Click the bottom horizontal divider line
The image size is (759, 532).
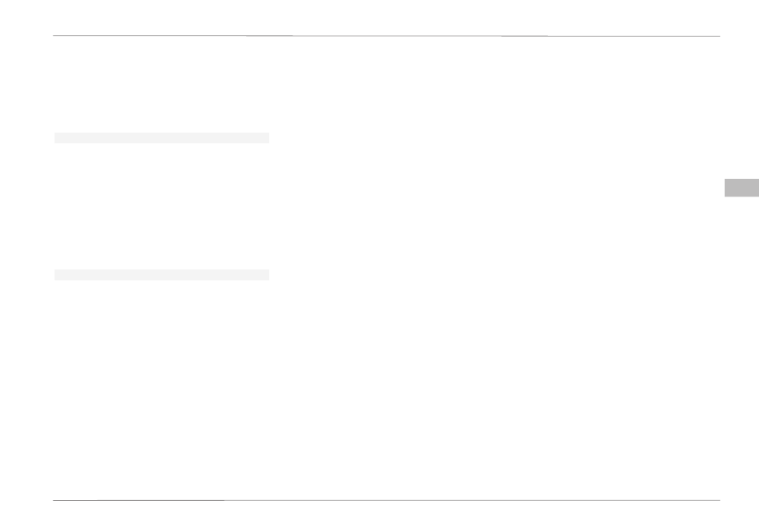pyautogui.click(x=386, y=500)
